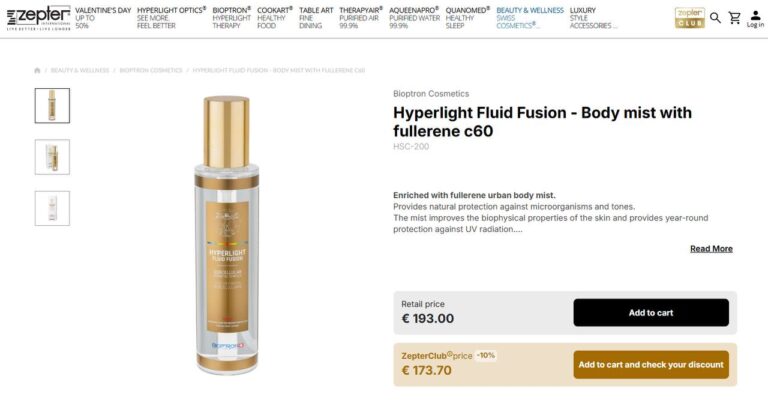Select the second product thumbnail with box
Screen dimensions: 768x406
(x=52, y=157)
